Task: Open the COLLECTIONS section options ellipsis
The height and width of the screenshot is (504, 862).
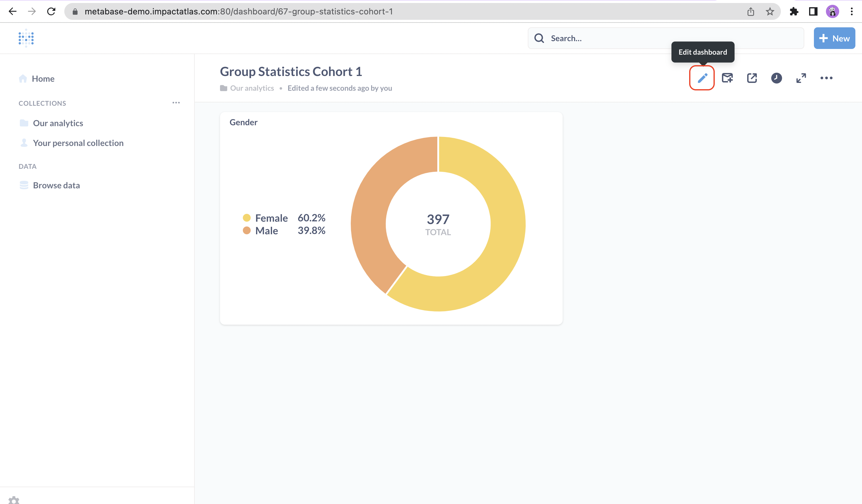Action: (x=176, y=103)
